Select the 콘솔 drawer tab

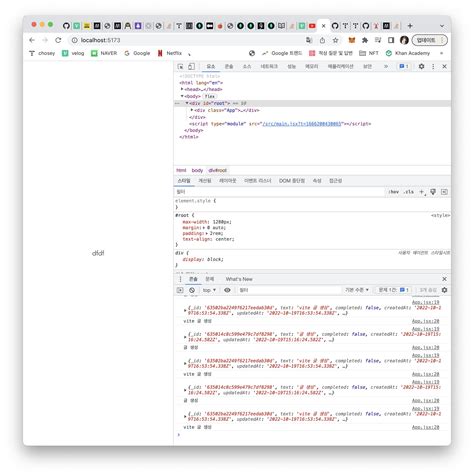coord(193,279)
